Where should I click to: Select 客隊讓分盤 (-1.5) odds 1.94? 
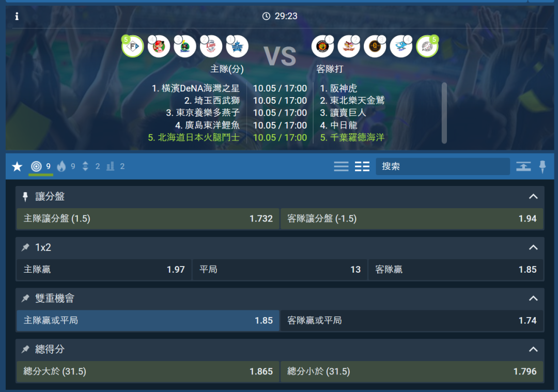click(x=412, y=218)
